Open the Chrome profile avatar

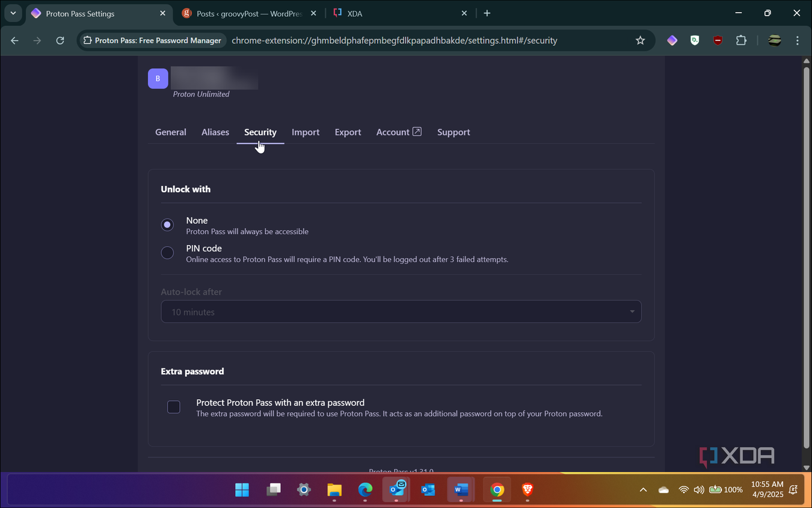(x=775, y=40)
